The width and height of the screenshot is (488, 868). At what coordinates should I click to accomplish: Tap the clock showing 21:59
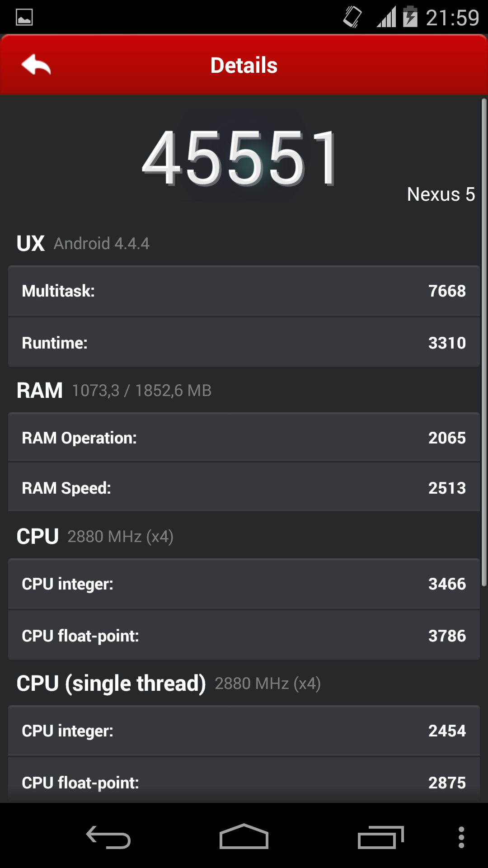coord(452,18)
